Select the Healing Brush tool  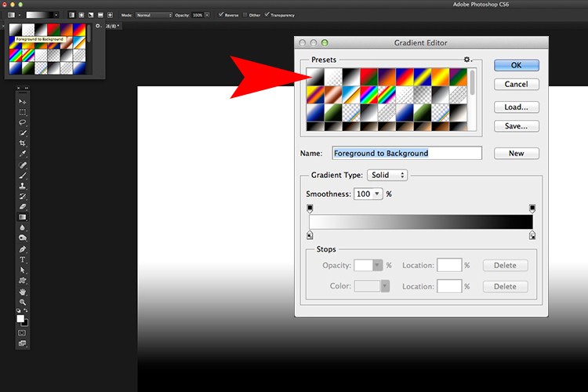[x=23, y=165]
